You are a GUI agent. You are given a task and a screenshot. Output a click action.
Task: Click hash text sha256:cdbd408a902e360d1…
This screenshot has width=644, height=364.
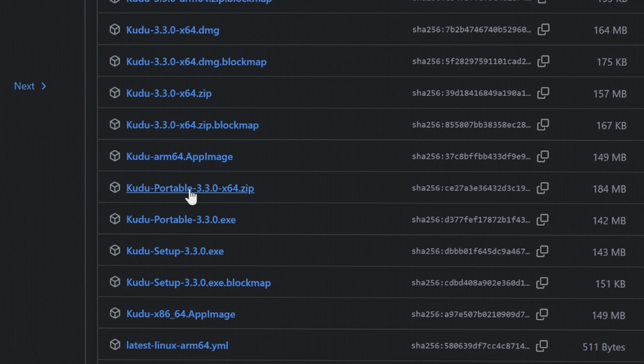pyautogui.click(x=470, y=283)
